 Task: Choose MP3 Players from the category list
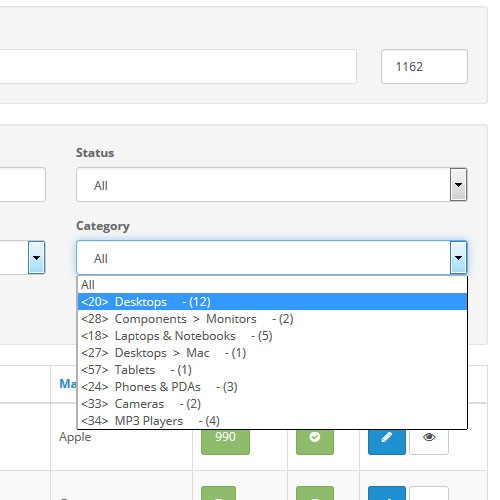click(x=272, y=421)
